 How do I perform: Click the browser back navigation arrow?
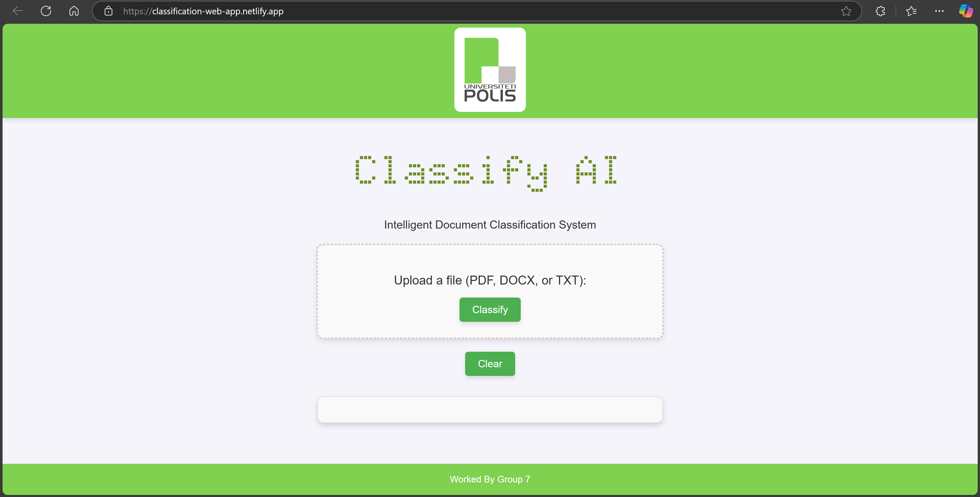(x=17, y=11)
